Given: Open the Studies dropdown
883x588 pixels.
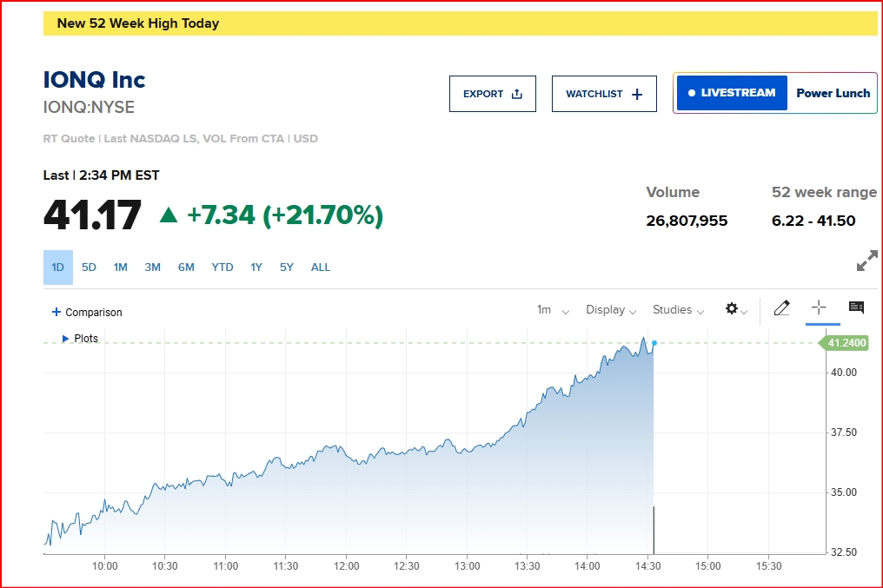Looking at the screenshot, I should [678, 310].
